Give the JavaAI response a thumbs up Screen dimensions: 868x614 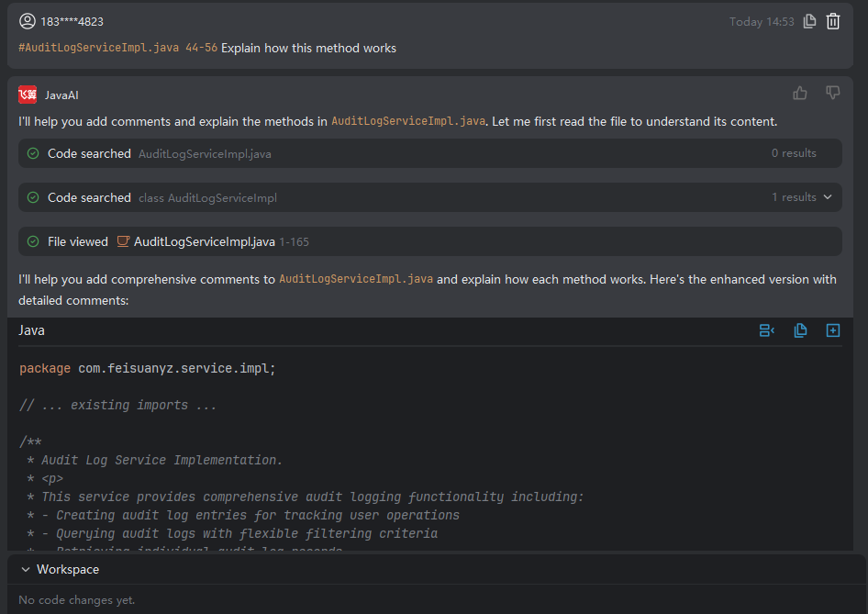tap(800, 93)
